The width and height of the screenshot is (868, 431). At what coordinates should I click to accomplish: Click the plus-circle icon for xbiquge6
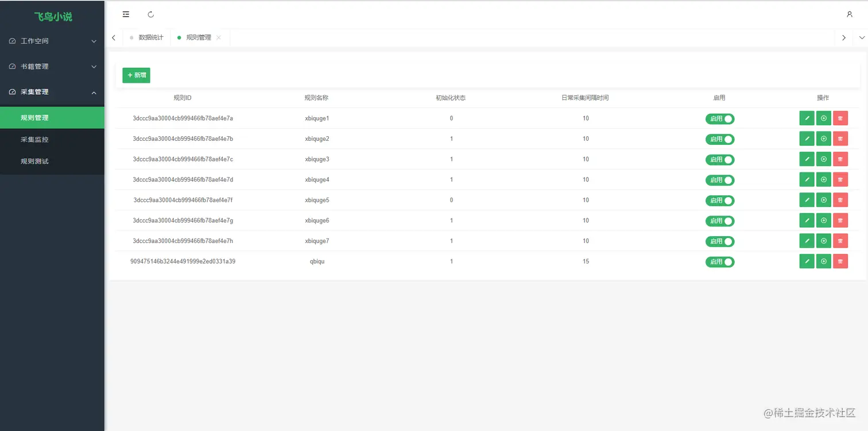coord(824,220)
